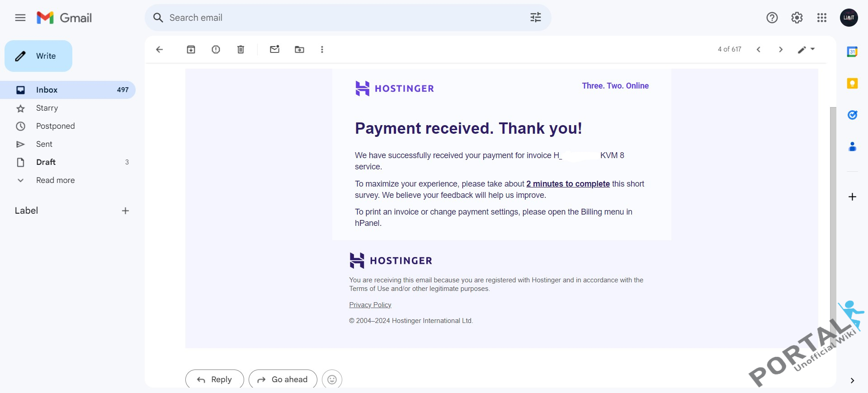Image resolution: width=868 pixels, height=393 pixels.
Task: Archive this email
Action: pyautogui.click(x=191, y=50)
